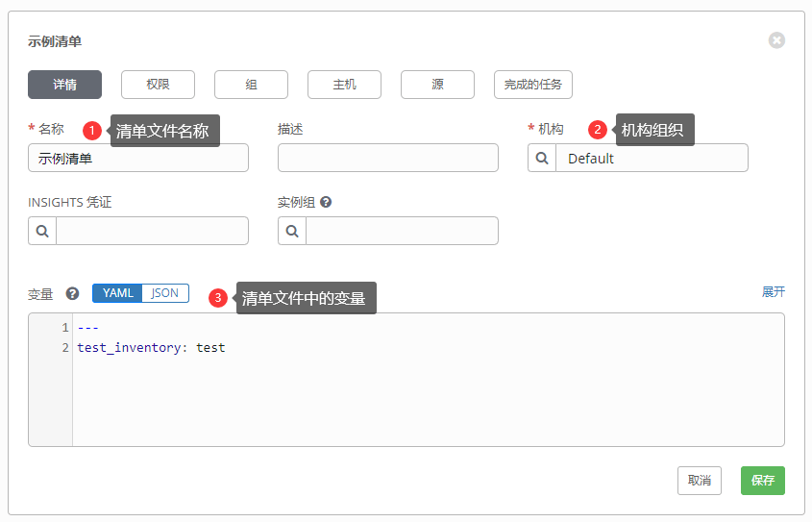
Task: Click the INSIGHTS 凭证 search magnifier icon
Action: (42, 231)
